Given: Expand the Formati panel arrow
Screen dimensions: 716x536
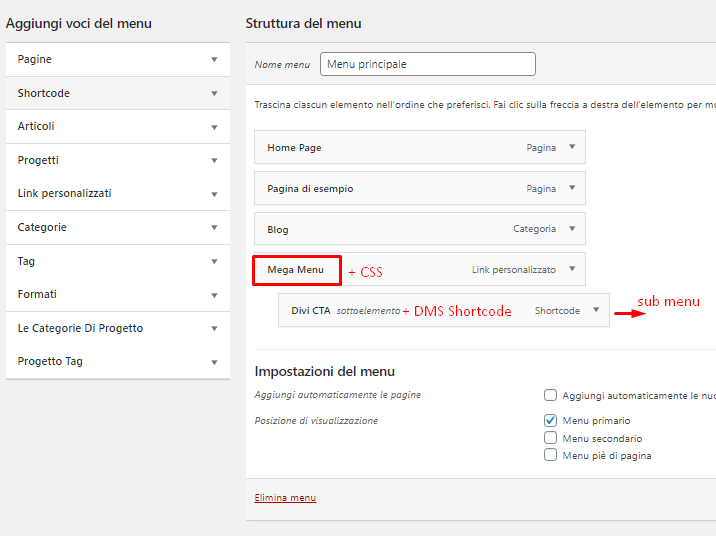Looking at the screenshot, I should pyautogui.click(x=214, y=295).
